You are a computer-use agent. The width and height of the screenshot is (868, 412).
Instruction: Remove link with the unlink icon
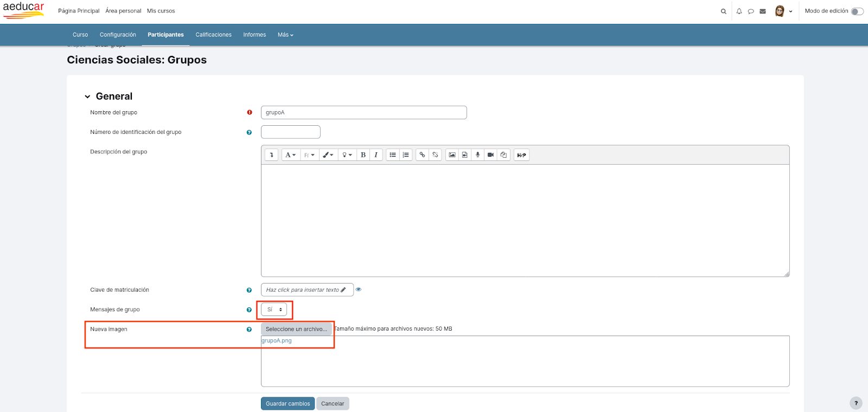tap(435, 155)
